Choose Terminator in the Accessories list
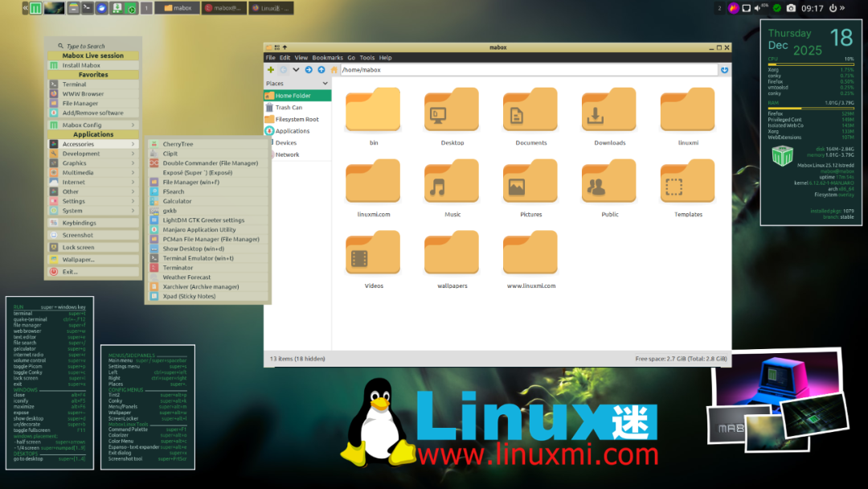This screenshot has height=489, width=868. point(208,268)
